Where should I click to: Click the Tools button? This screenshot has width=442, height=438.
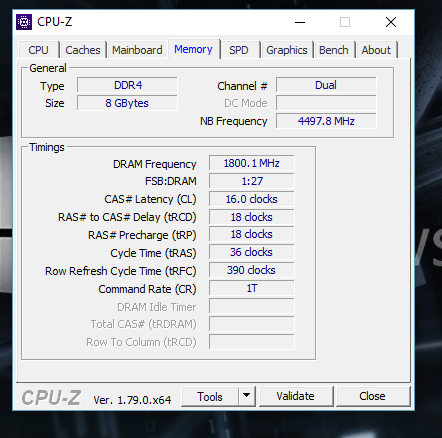tap(210, 397)
